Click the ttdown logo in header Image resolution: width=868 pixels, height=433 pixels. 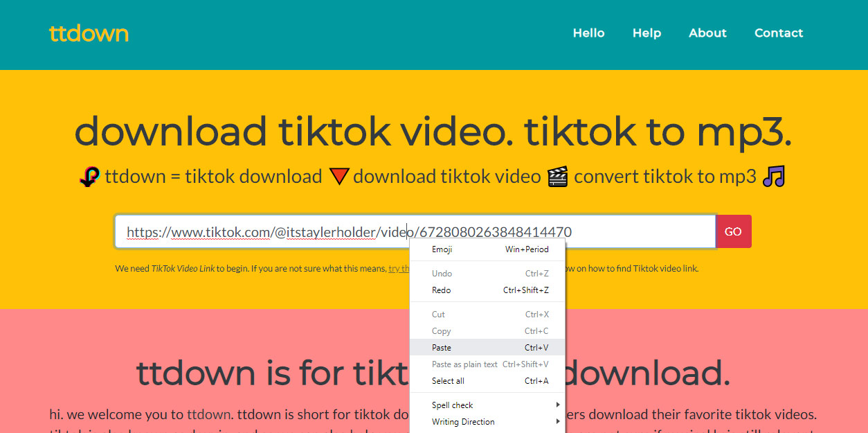89,33
